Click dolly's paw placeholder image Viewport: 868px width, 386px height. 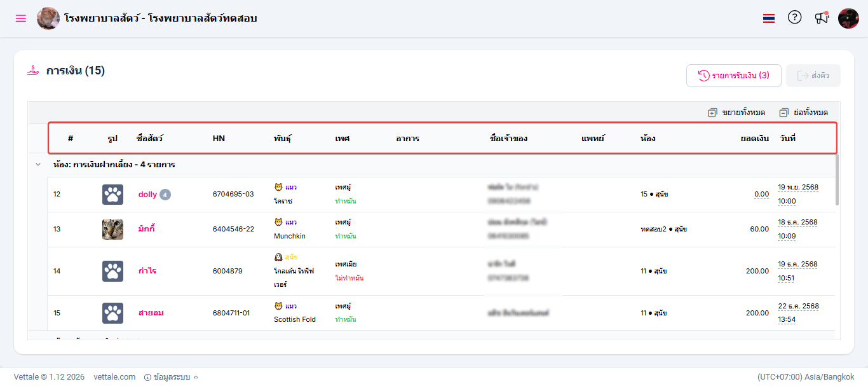(113, 195)
